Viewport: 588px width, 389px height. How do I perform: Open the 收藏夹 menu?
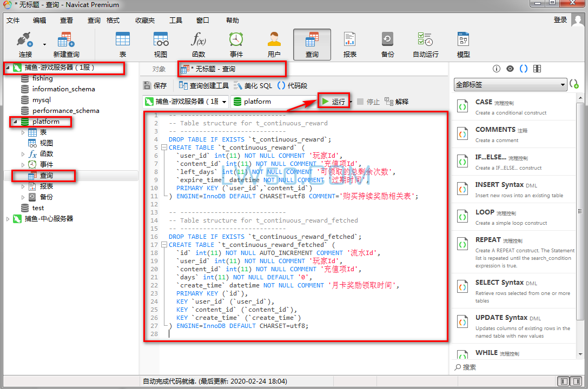(145, 20)
